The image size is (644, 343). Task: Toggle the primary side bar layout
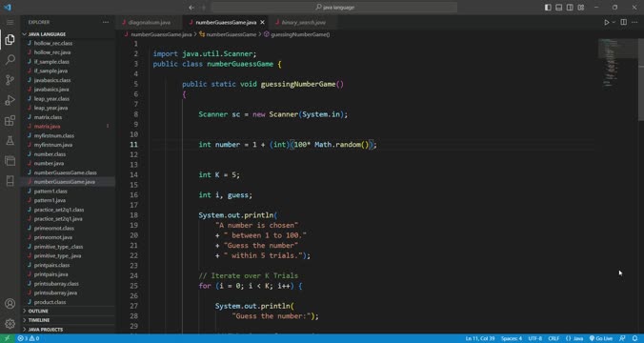pyautogui.click(x=548, y=8)
